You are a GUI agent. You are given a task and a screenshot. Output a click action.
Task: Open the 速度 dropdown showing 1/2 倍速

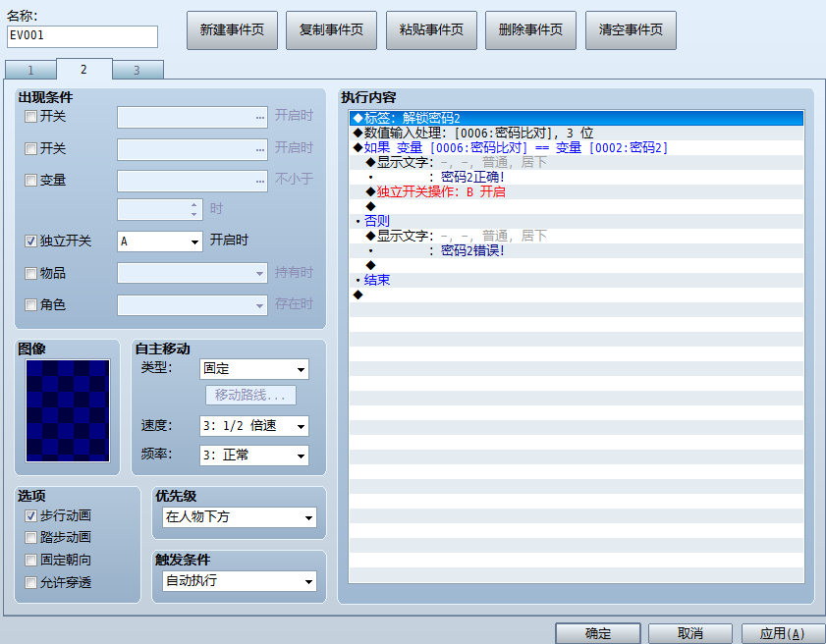(x=254, y=426)
